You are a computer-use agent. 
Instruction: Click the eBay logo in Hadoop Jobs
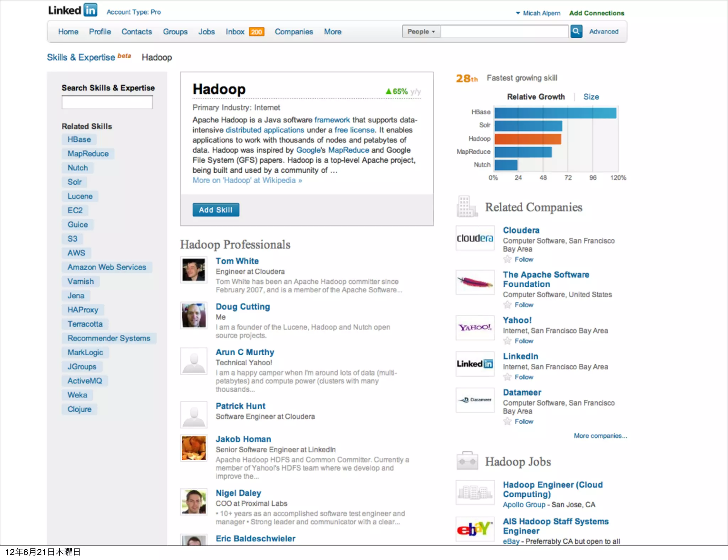click(475, 529)
